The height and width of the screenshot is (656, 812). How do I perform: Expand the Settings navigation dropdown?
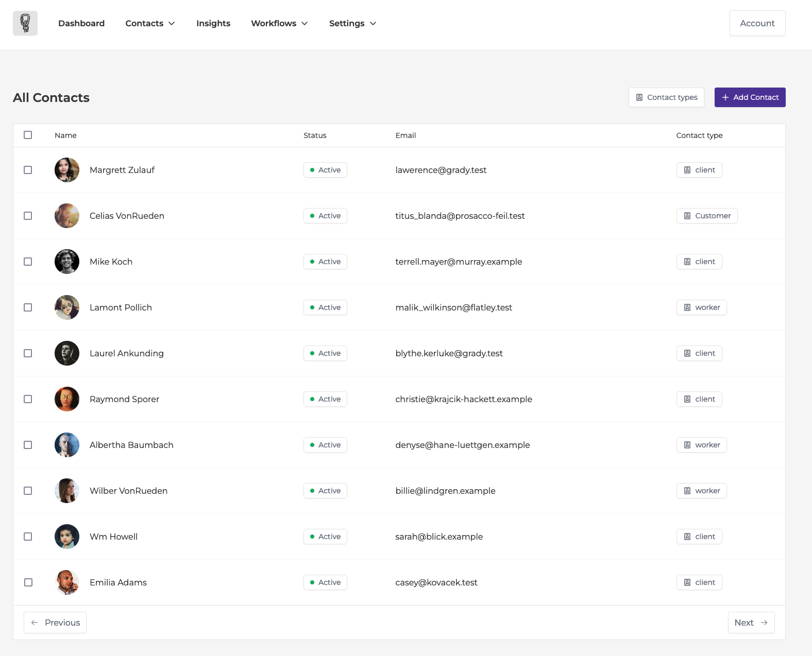(x=352, y=23)
